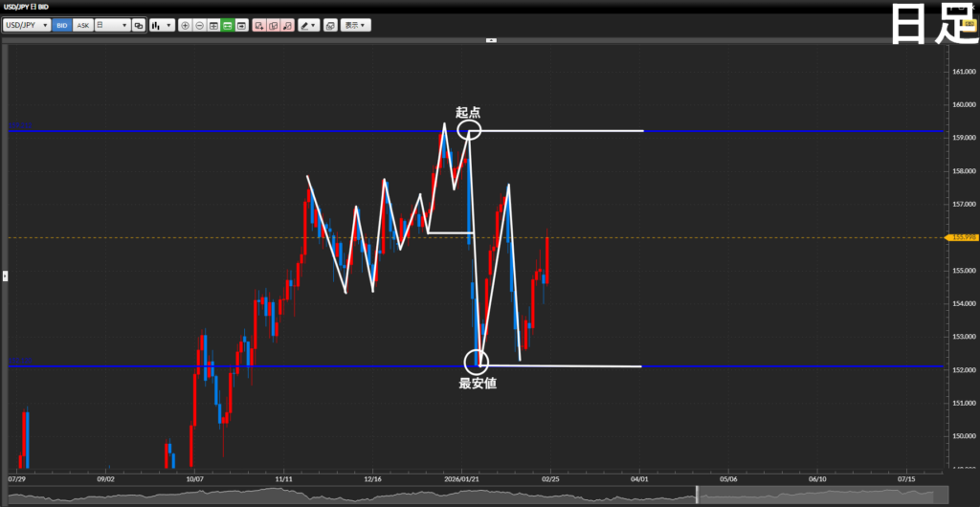Click the zoom out magnifier icon

(x=199, y=25)
